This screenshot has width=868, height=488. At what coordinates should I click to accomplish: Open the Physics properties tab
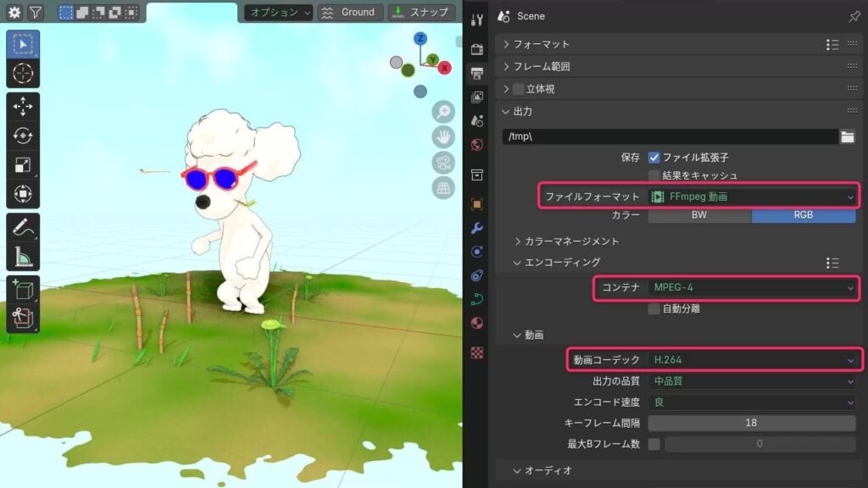(x=476, y=252)
